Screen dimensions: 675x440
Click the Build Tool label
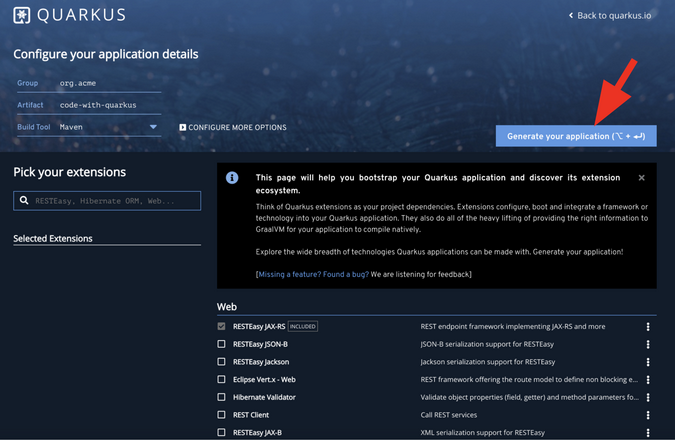34,127
